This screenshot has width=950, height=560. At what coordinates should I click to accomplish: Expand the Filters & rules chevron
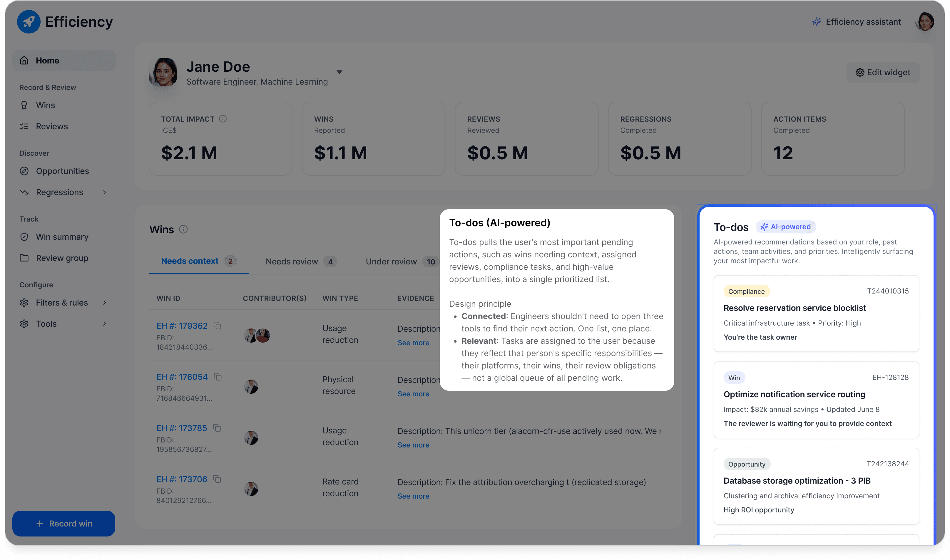pos(105,303)
